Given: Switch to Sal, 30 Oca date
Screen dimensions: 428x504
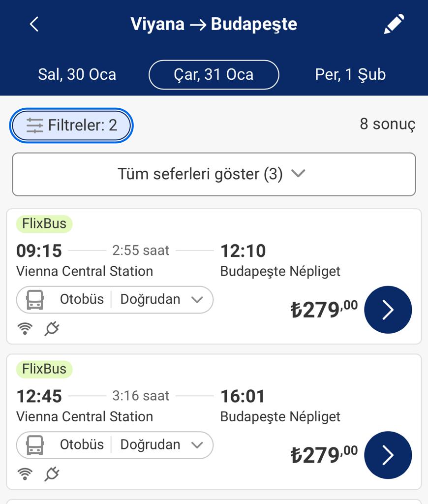Looking at the screenshot, I should [77, 74].
